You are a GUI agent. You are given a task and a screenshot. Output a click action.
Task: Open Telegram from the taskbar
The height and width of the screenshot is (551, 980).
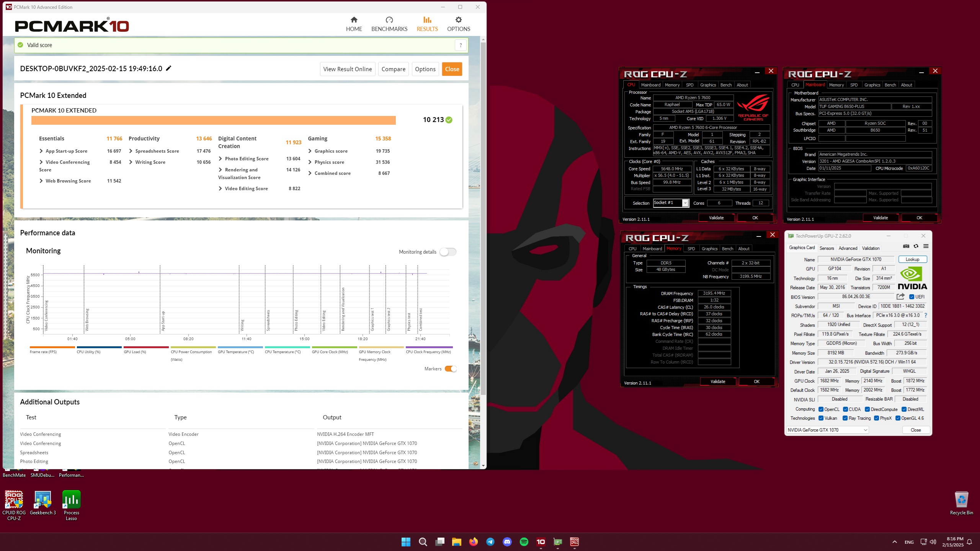[490, 542]
